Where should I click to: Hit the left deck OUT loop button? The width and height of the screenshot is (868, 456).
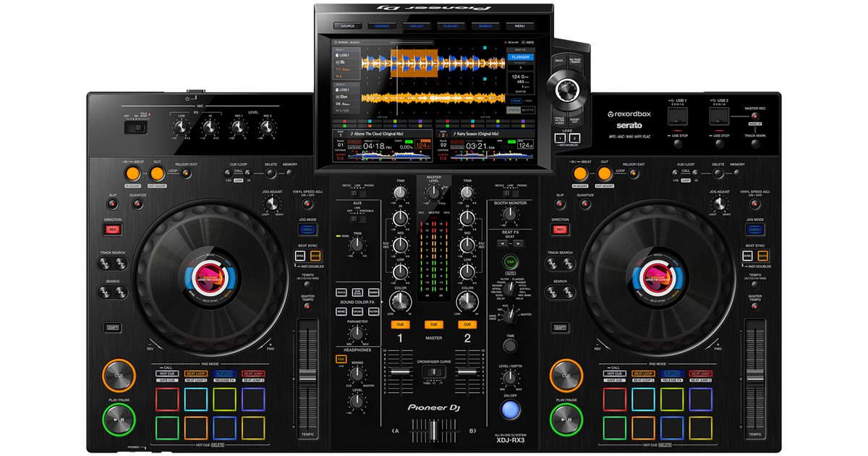click(x=156, y=173)
